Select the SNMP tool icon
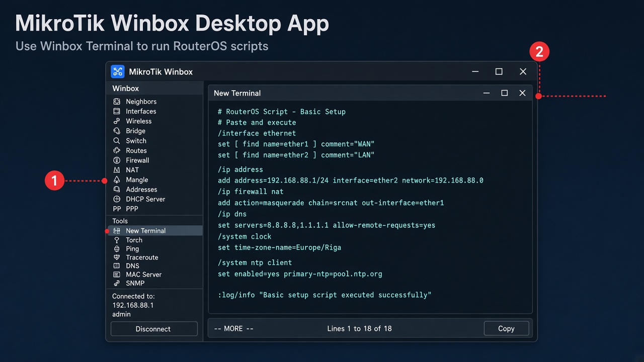 117,283
